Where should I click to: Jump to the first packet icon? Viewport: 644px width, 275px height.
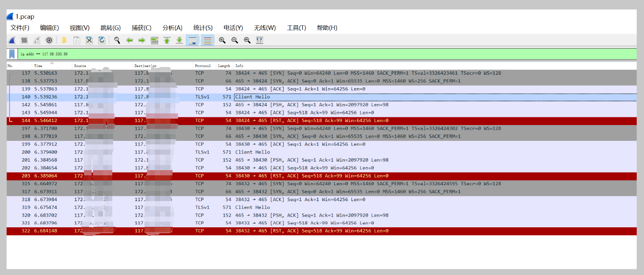pos(167,40)
